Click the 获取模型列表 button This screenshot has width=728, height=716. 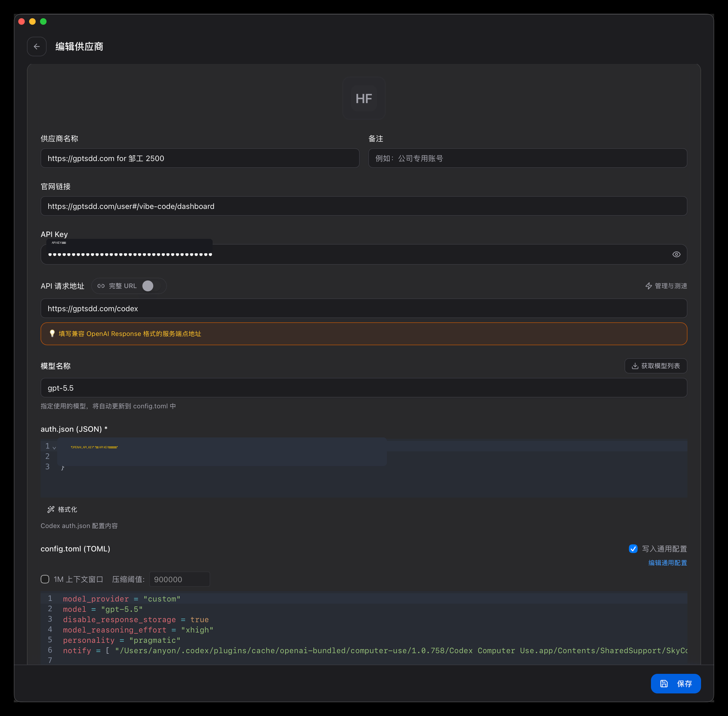pos(656,366)
